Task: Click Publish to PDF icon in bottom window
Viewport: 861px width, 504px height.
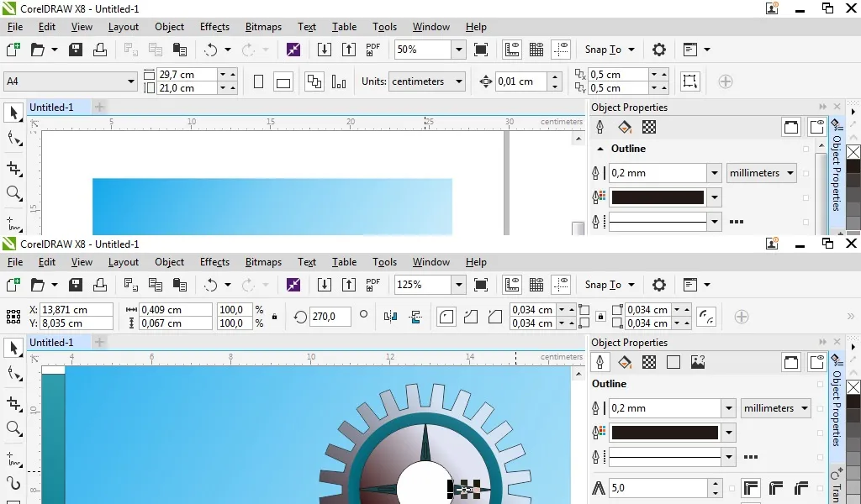Action: (x=373, y=285)
